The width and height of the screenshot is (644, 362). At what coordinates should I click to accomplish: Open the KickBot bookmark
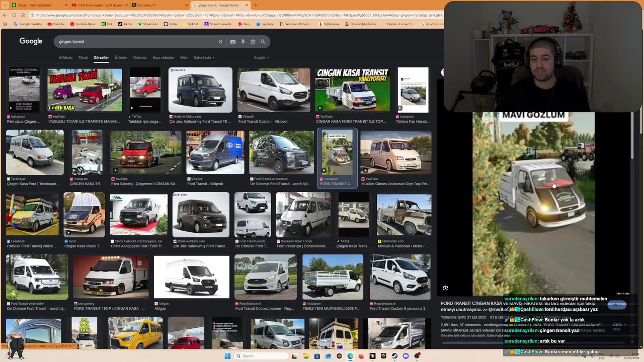tap(191, 24)
